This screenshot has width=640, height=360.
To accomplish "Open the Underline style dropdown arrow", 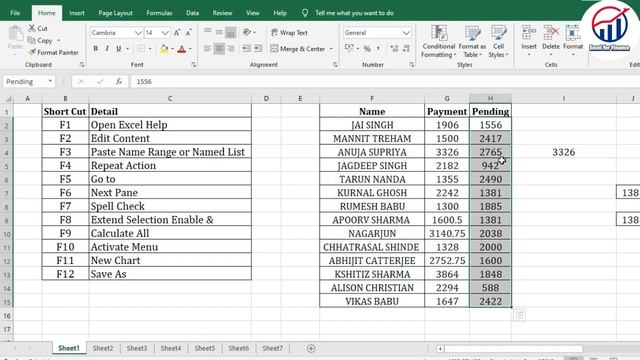I will coord(128,49).
